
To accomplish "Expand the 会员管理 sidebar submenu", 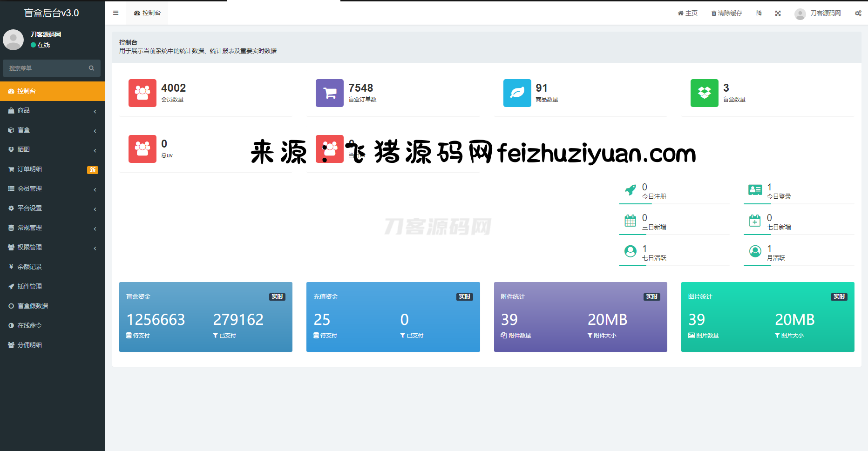I will click(x=52, y=189).
